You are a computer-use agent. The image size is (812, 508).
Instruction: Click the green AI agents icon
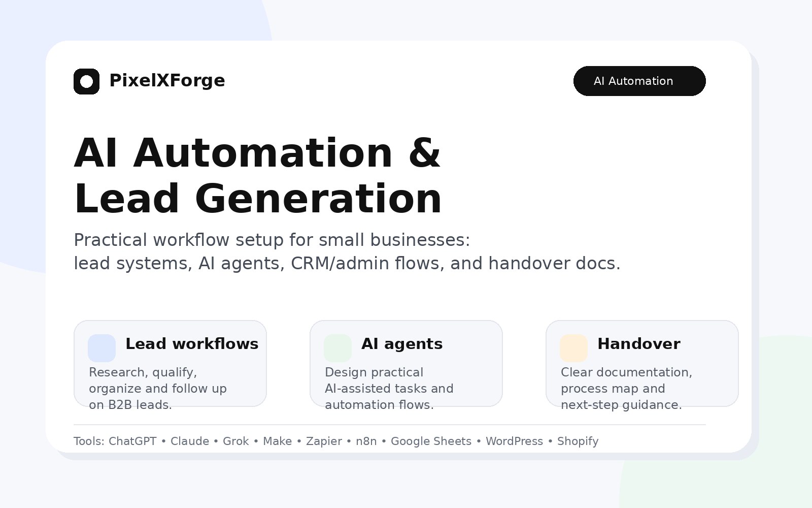(337, 348)
